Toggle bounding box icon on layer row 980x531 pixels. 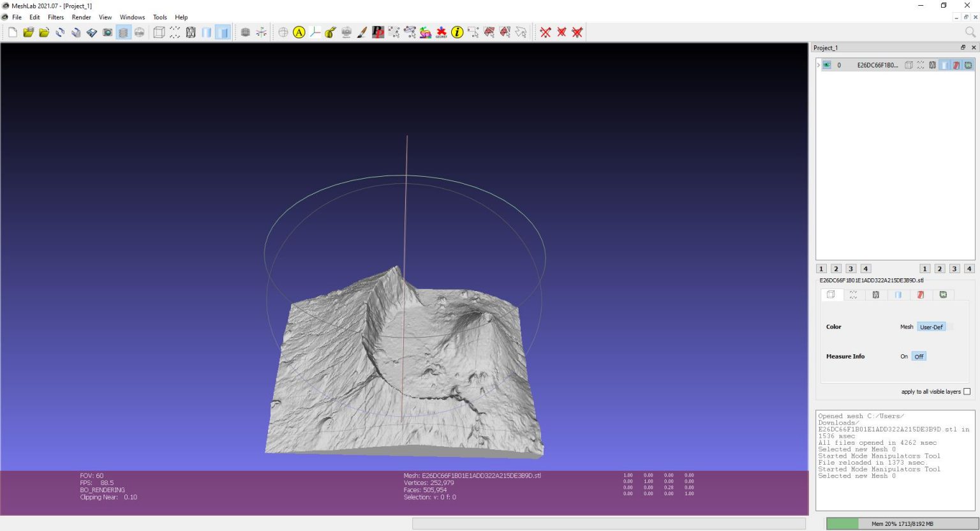click(x=909, y=65)
